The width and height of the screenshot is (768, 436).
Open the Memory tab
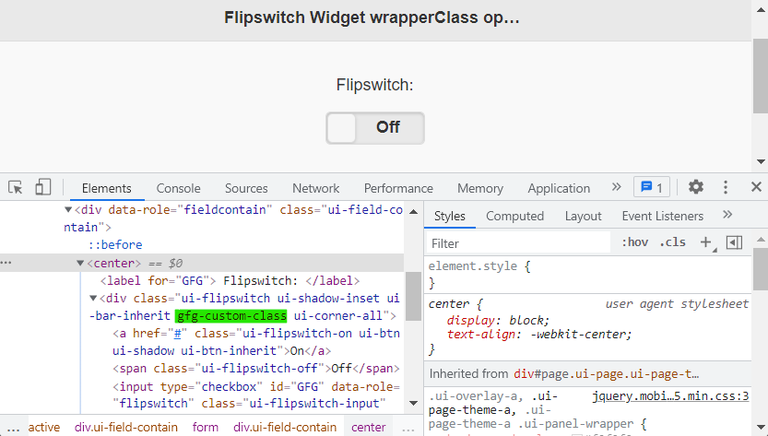480,188
